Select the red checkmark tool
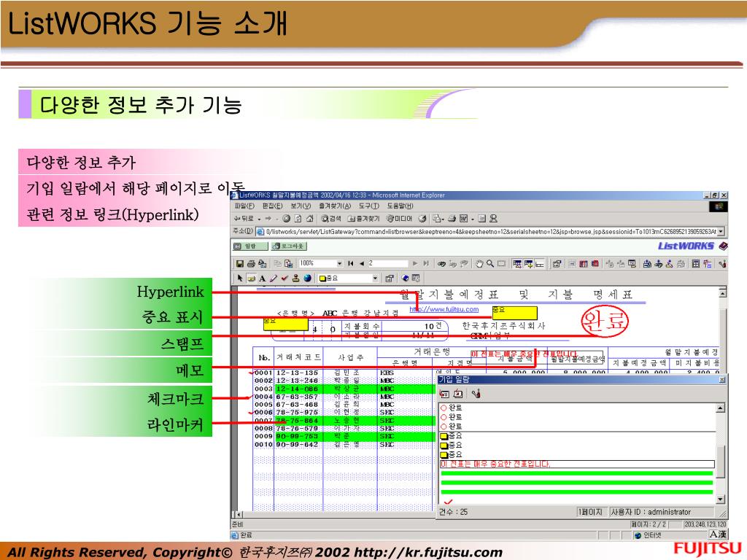Screen dimensions: 747x560 click(285, 278)
